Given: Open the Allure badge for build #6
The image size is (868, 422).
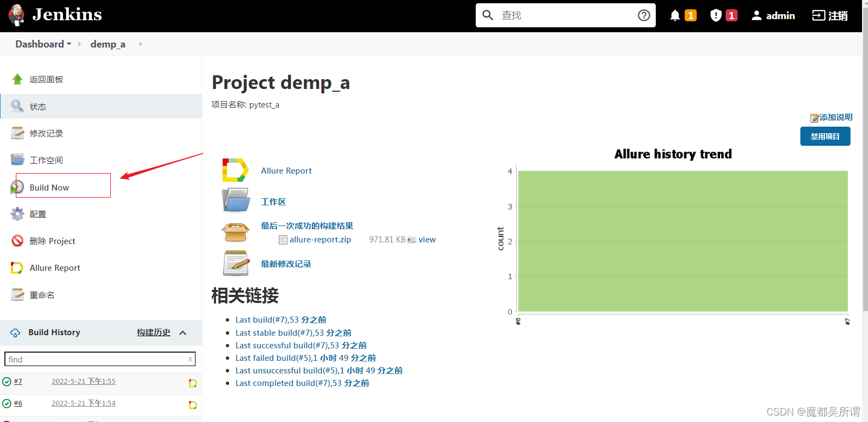Looking at the screenshot, I should [193, 405].
